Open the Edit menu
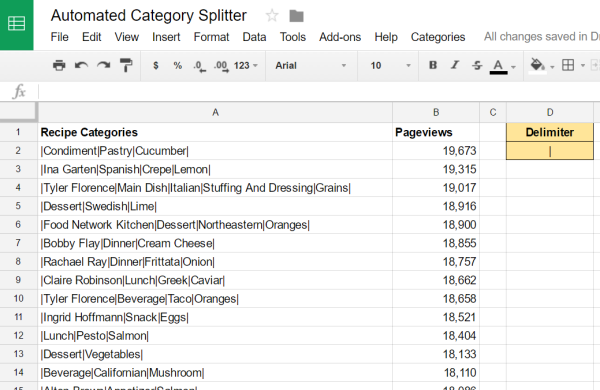The height and width of the screenshot is (390, 600). coord(91,37)
